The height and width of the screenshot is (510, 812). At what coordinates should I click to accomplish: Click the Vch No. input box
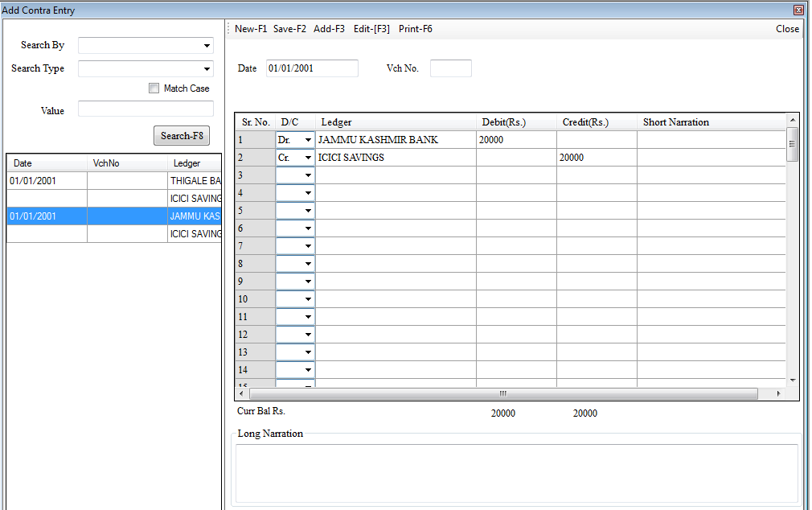click(x=450, y=68)
